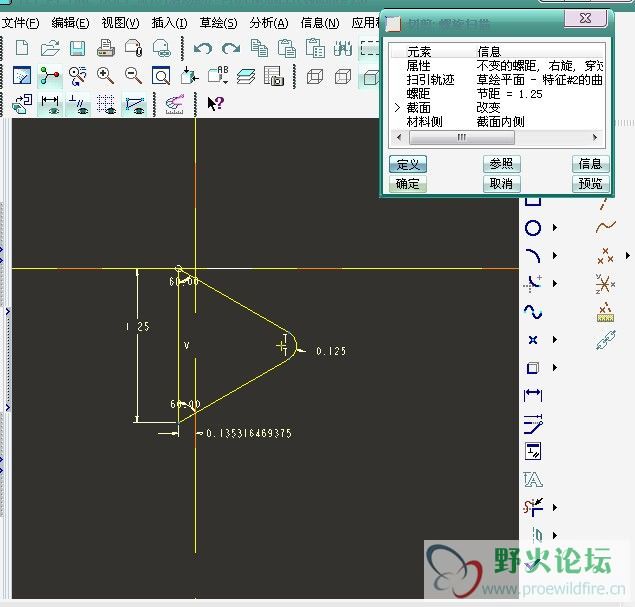635x607 pixels.
Task: Save with the floppy disk icon
Action: coord(77,48)
